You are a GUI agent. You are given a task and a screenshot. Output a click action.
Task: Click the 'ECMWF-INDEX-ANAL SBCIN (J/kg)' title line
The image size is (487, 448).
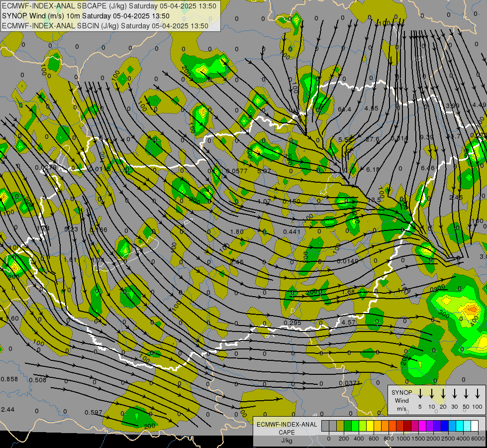105,26
